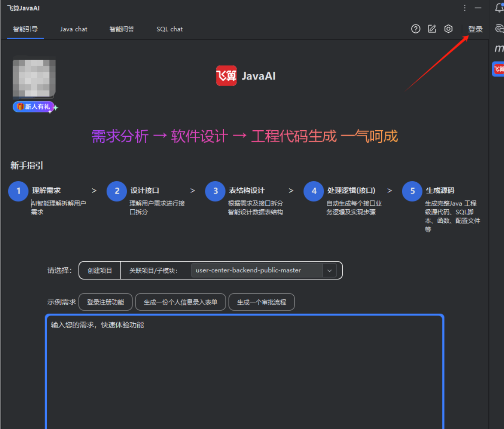Open the vertical three-dot options menu
504x429 pixels.
pos(465,8)
